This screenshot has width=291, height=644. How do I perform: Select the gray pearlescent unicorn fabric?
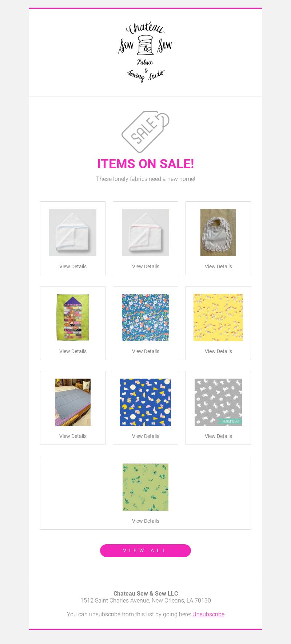[218, 402]
